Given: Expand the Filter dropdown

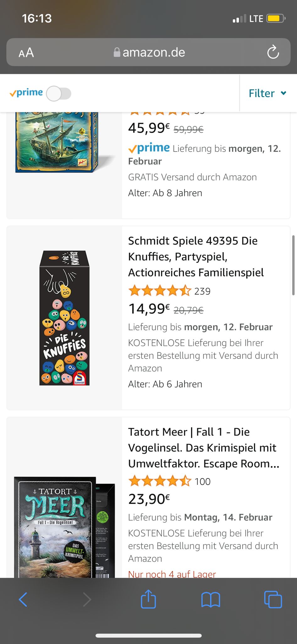Looking at the screenshot, I should click(267, 93).
